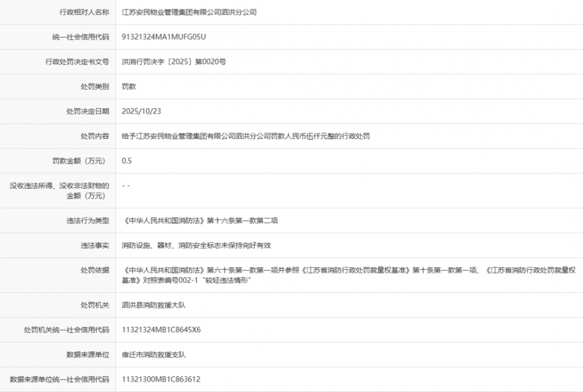Screen dimensions: 583x392
Task: Click the 数据来源单位统一社会信用代码 row label
Action: point(59,379)
